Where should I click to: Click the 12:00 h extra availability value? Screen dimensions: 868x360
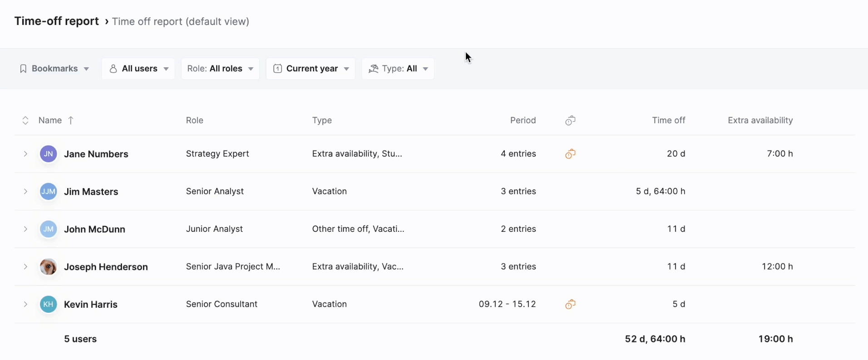(x=777, y=267)
